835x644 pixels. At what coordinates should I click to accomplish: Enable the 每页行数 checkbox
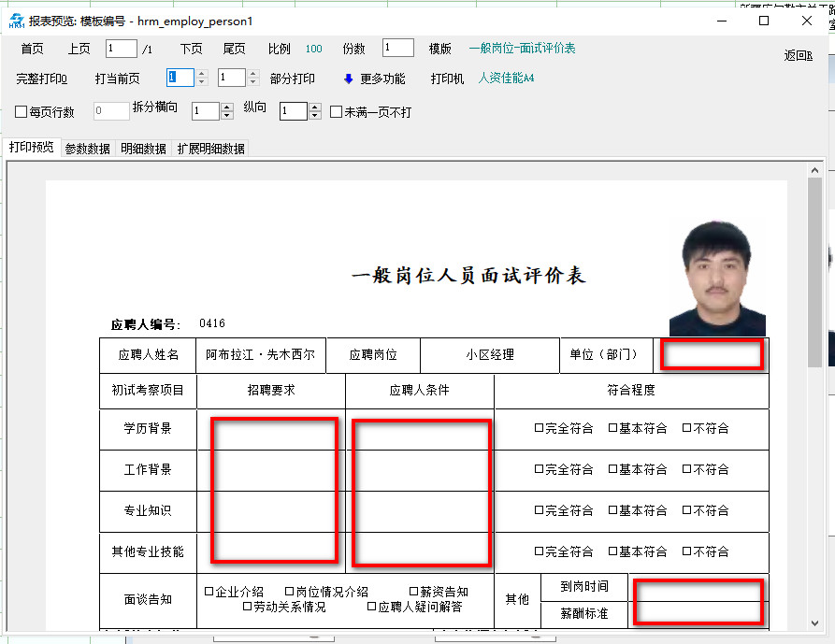coord(22,112)
